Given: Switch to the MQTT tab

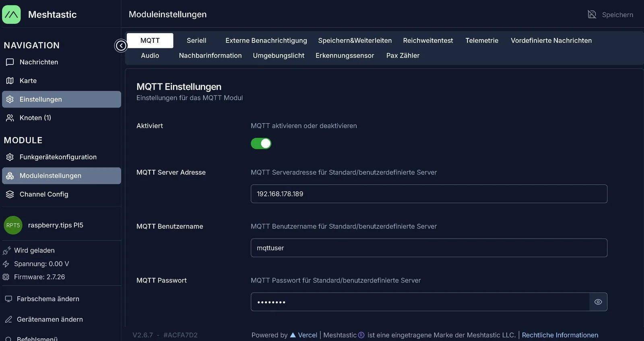Looking at the screenshot, I should pos(150,40).
